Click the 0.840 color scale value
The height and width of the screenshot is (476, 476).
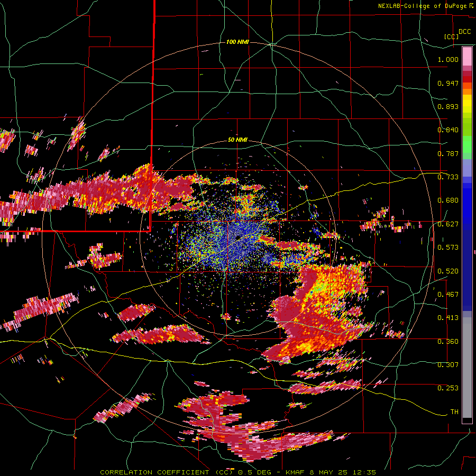(448, 130)
